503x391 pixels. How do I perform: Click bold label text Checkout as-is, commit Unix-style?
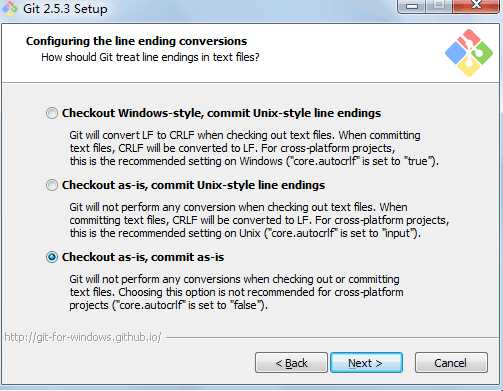point(193,185)
